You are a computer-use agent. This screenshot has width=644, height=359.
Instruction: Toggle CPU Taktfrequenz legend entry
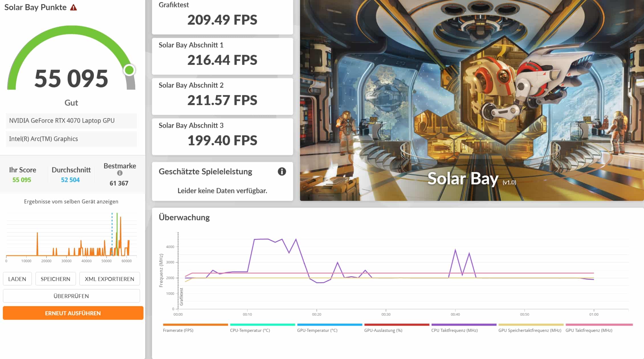(x=455, y=330)
